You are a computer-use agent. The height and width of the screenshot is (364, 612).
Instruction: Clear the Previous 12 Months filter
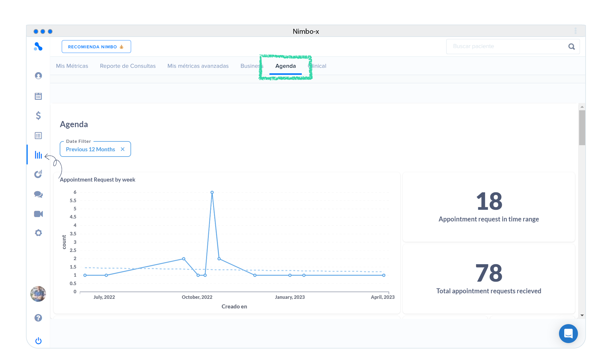click(x=123, y=149)
